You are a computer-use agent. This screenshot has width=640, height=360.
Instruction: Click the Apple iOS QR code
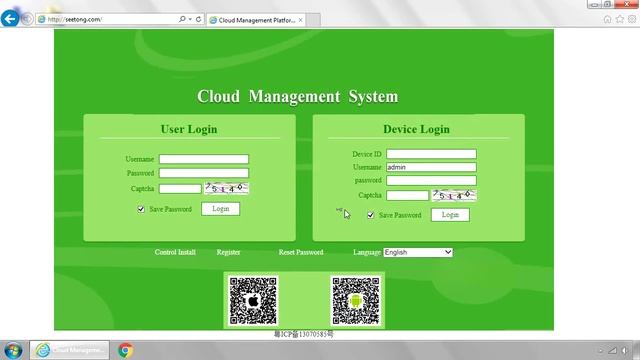pyautogui.click(x=253, y=301)
